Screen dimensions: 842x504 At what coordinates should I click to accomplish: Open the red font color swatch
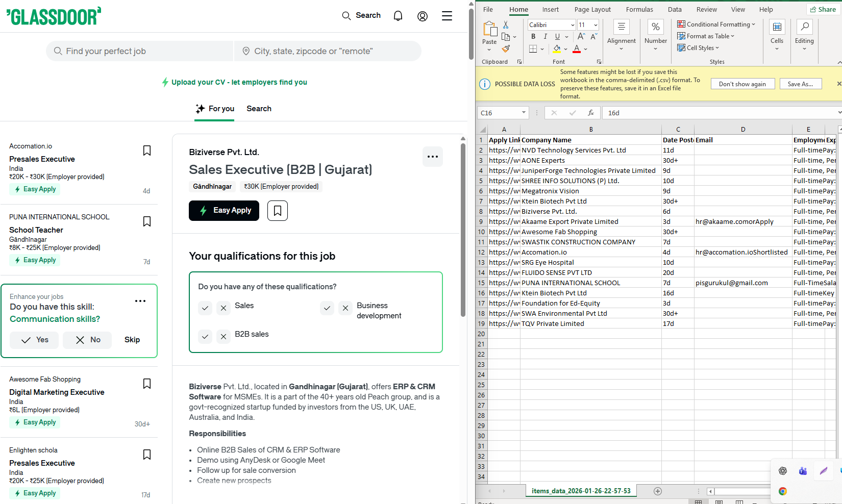point(576,48)
